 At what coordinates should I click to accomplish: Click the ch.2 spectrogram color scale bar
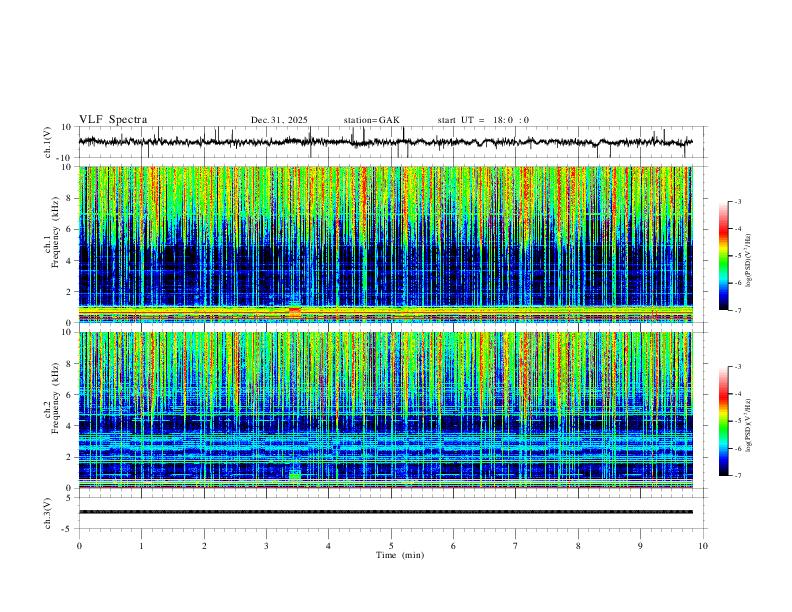pos(723,421)
